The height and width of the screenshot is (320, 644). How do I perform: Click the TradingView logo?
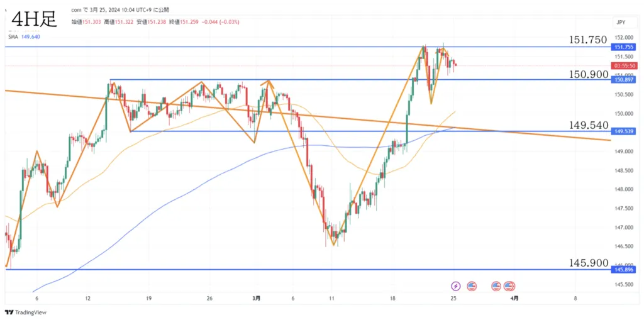[x=25, y=312]
